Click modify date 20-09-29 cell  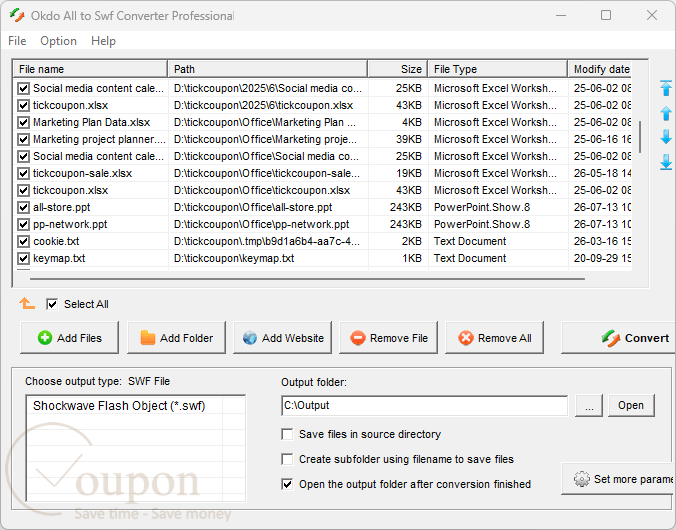pos(602,258)
